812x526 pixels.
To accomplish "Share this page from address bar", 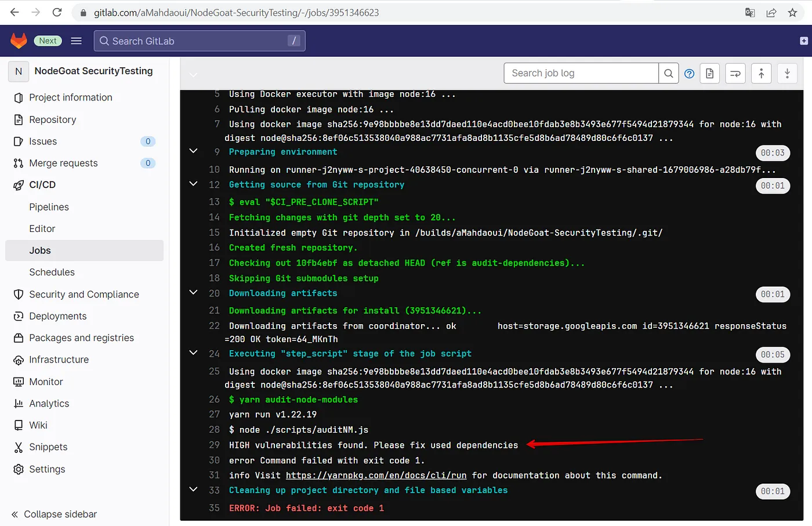I will pos(771,12).
